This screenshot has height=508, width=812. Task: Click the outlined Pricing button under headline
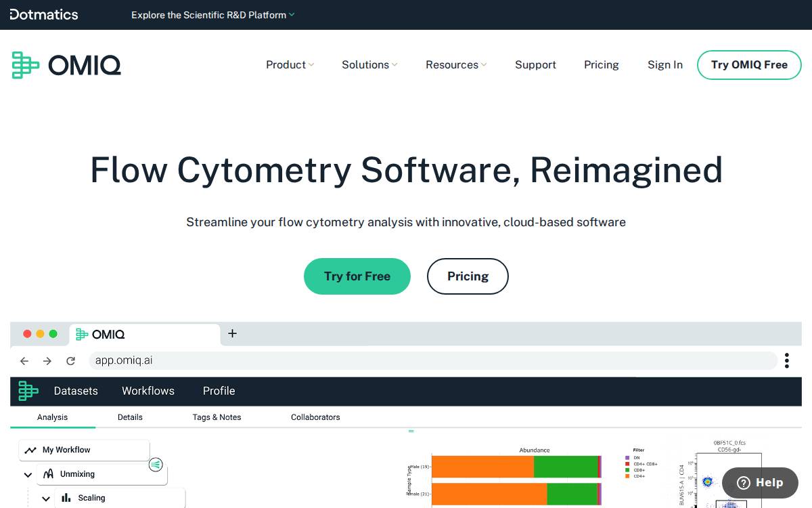pyautogui.click(x=468, y=276)
